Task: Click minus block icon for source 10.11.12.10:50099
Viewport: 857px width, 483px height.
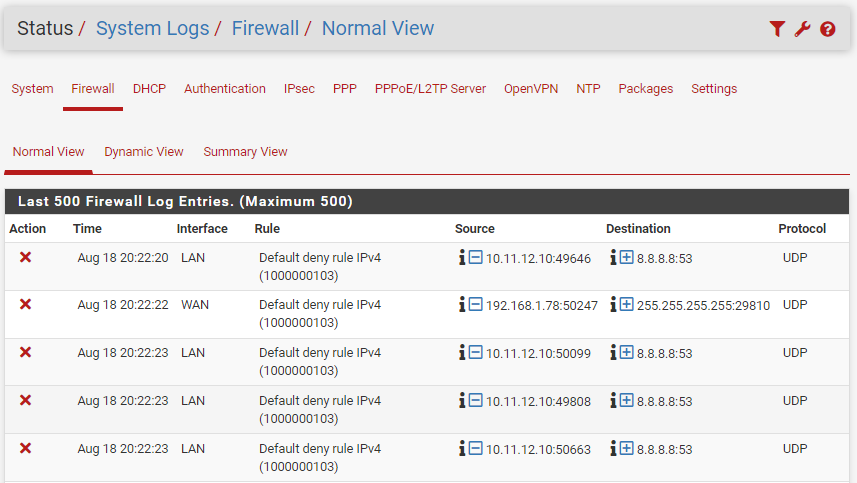Action: (476, 353)
